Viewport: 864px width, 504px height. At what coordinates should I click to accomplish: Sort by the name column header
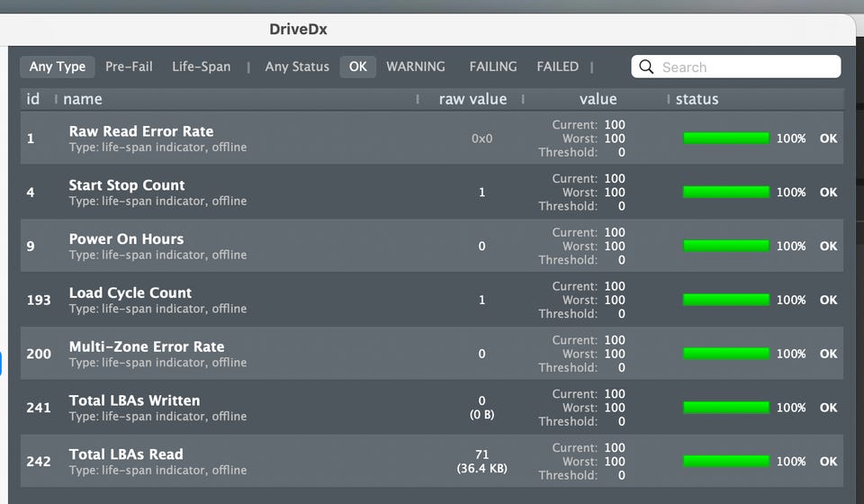click(83, 99)
